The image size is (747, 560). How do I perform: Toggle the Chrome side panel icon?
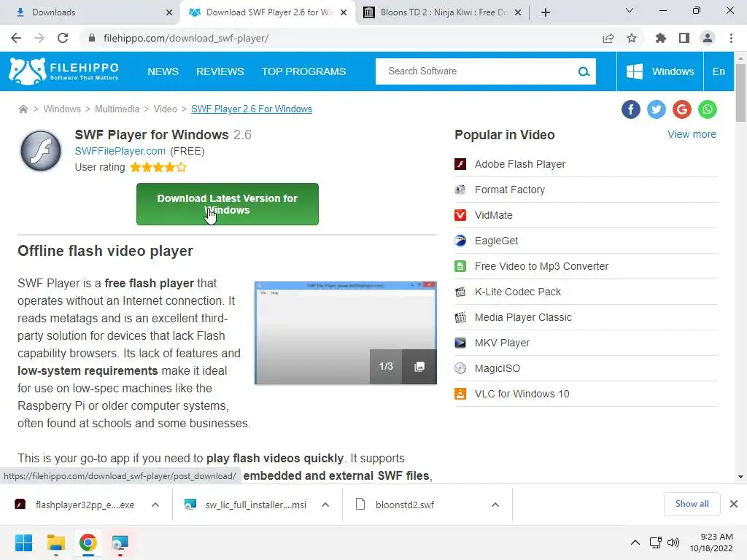click(684, 38)
